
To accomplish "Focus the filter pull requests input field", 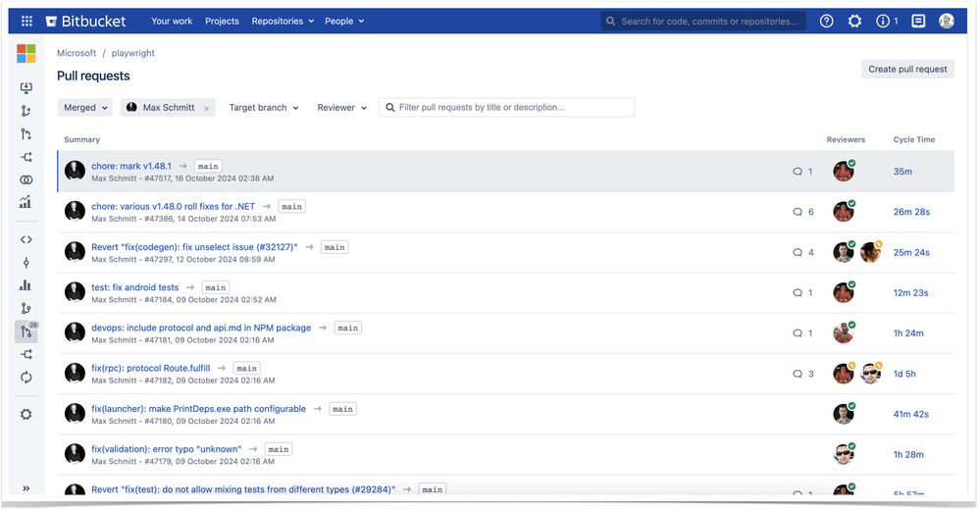I will point(507,108).
